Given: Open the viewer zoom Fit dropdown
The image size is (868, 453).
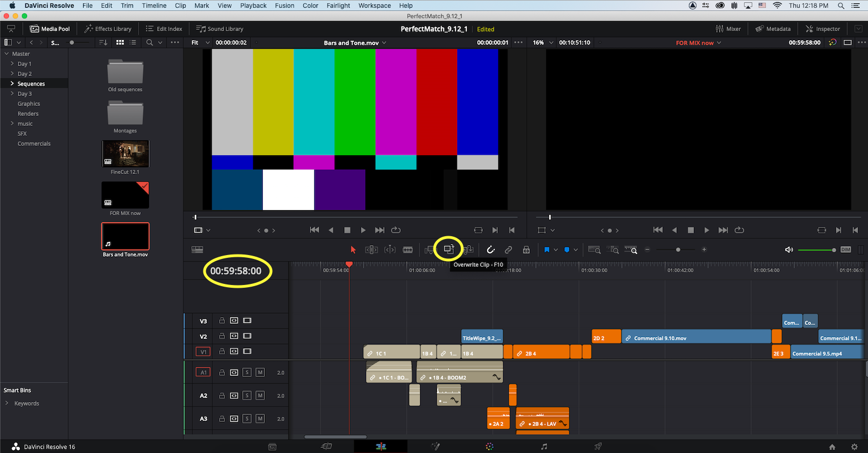Looking at the screenshot, I should 201,42.
